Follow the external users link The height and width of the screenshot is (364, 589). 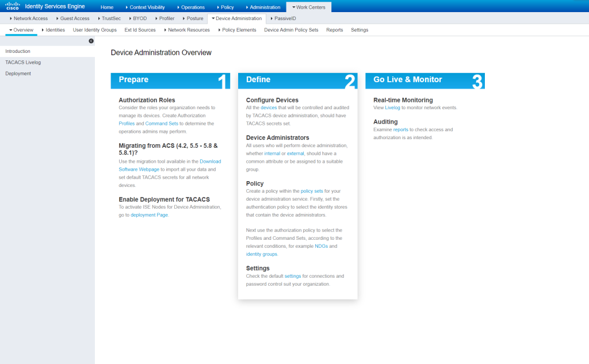[295, 154]
